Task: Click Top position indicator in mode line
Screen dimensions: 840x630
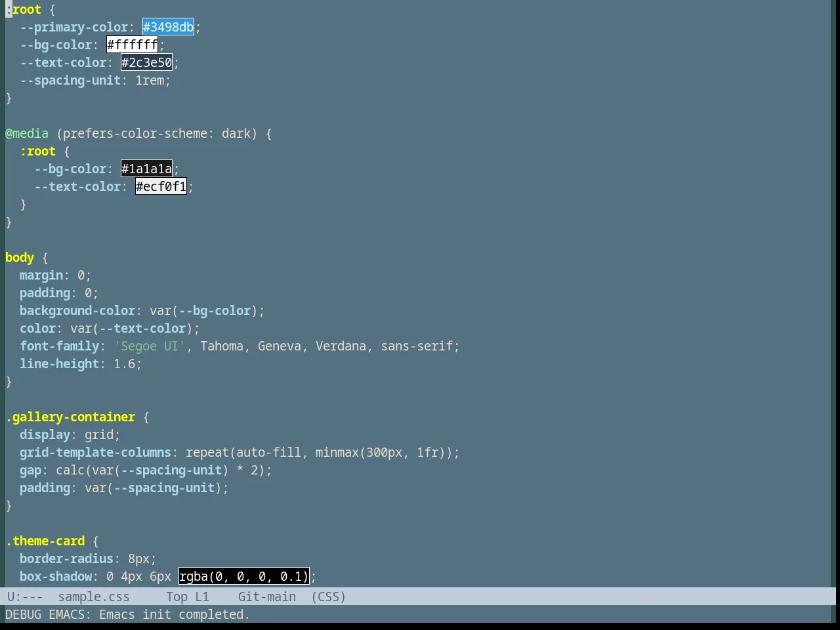Action: click(177, 597)
